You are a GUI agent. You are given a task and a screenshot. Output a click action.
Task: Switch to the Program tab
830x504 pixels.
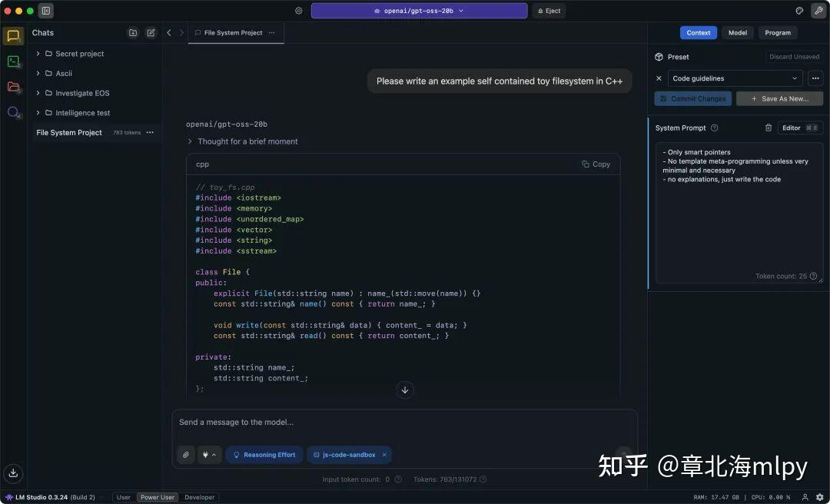778,33
